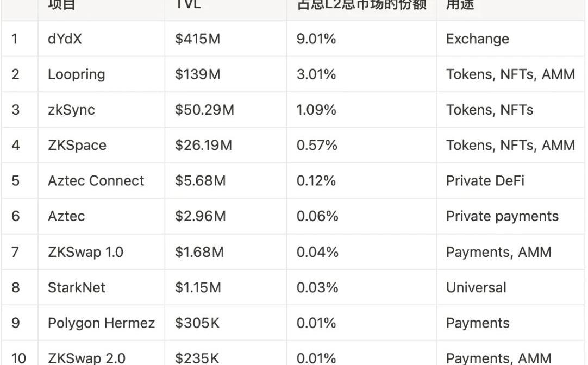Select the ZKSwap 1.0 project cell

click(x=85, y=252)
